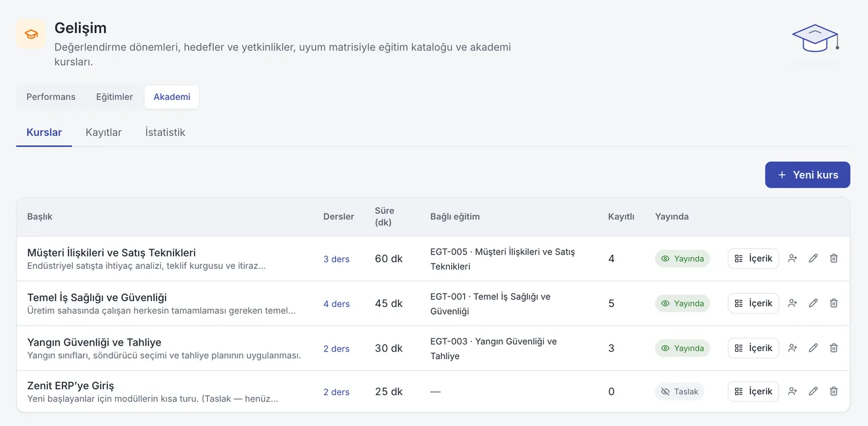Edit pencil icon for Zenit ERP'ye Giriş

coord(813,391)
